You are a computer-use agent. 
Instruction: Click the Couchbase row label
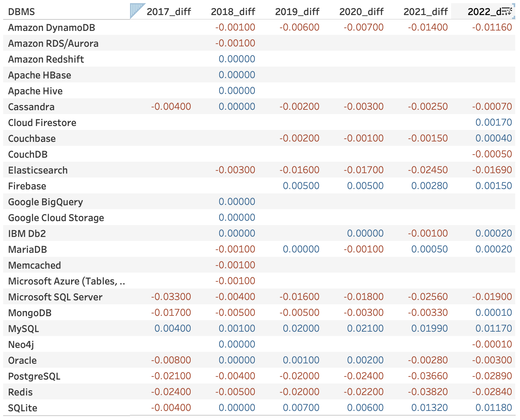point(32,139)
